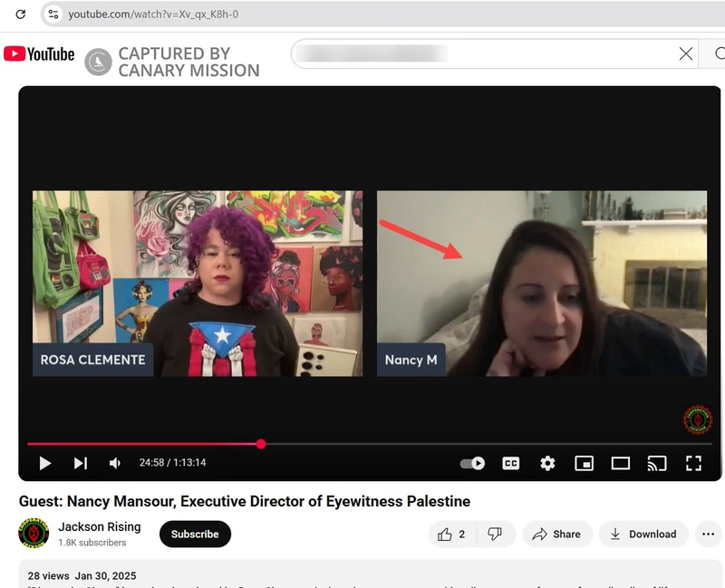Open more actions menu (three dots)
This screenshot has height=588, width=725.
[709, 535]
